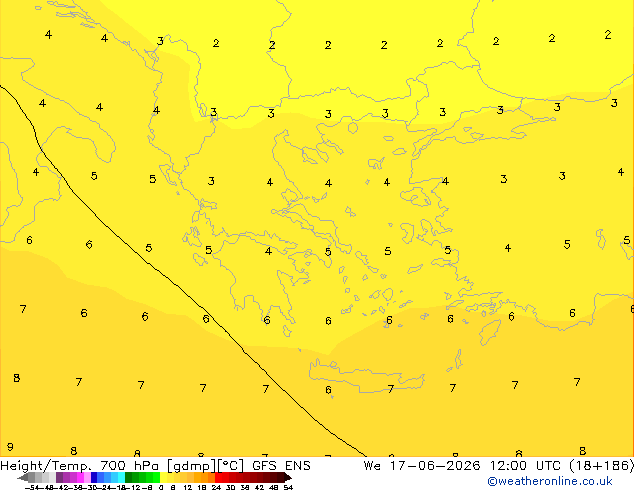The image size is (634, 490).
Task: Click the temperature value '9' on map
Action: coord(10,447)
